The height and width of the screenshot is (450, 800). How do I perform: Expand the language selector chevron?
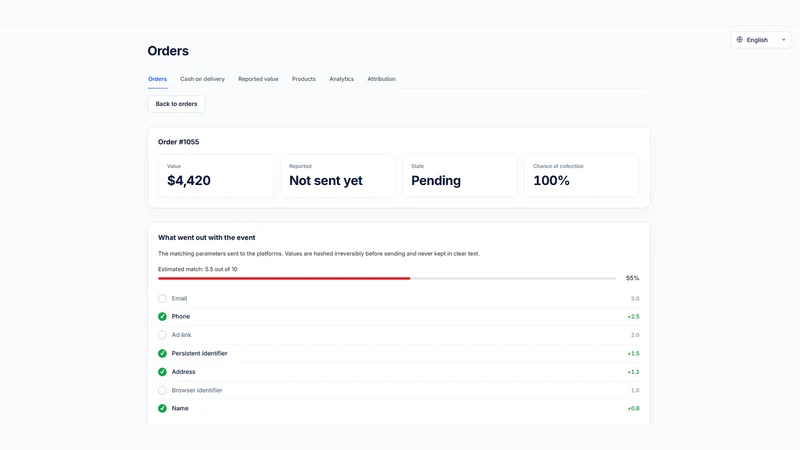click(x=783, y=40)
